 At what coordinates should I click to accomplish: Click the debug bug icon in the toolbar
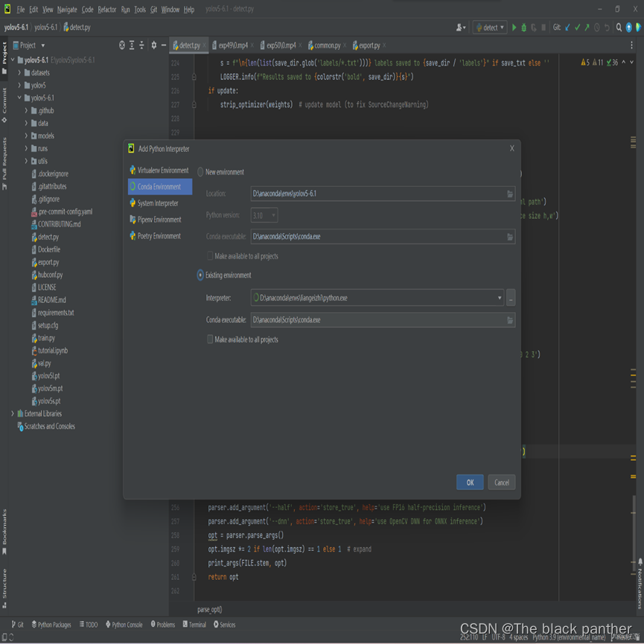pyautogui.click(x=523, y=28)
